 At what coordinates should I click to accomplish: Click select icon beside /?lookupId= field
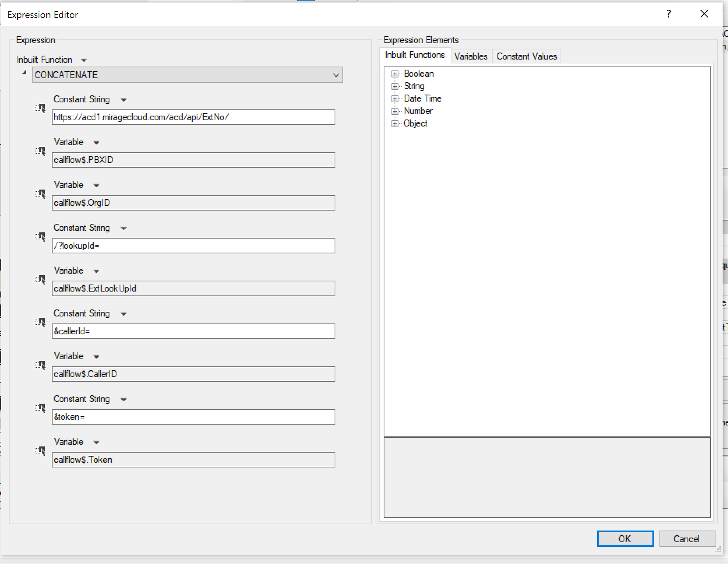40,237
